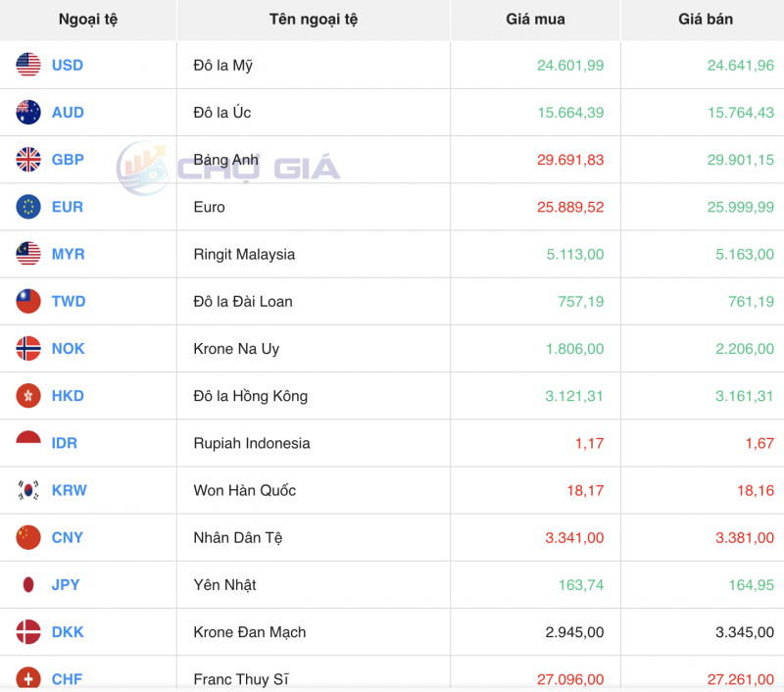Click the EUR European Union flag icon
The width and height of the screenshot is (784, 692).
[x=26, y=207]
